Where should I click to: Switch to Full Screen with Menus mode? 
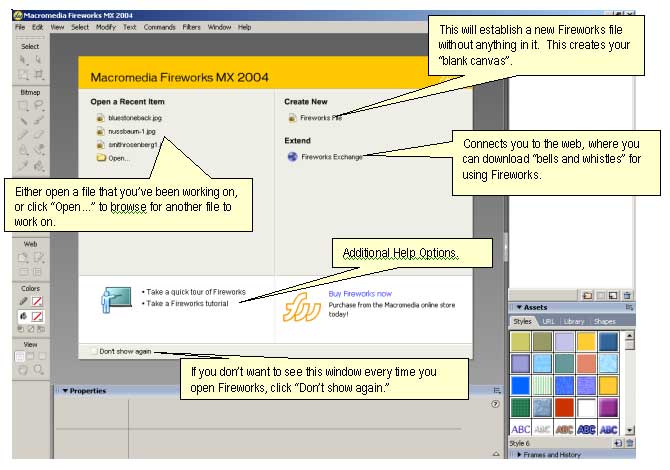click(31, 356)
